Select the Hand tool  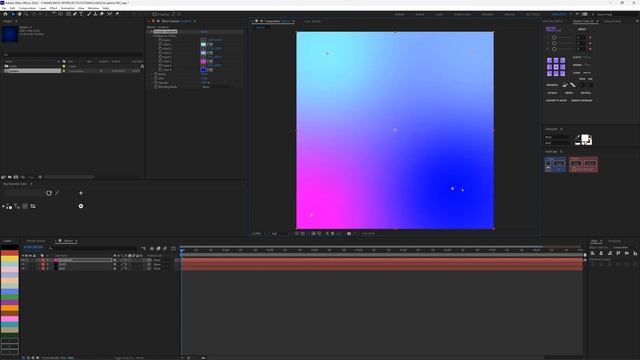click(x=19, y=14)
